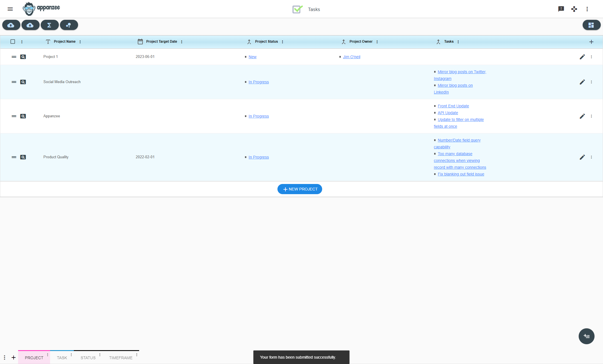Open Project Name column options menu
Image resolution: width=603 pixels, height=364 pixels.
80,42
